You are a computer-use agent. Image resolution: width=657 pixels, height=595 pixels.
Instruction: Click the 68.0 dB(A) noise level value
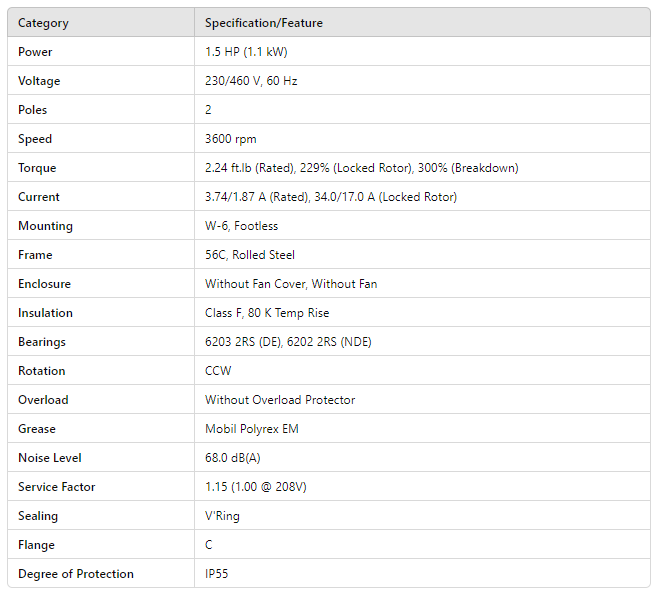pyautogui.click(x=234, y=458)
